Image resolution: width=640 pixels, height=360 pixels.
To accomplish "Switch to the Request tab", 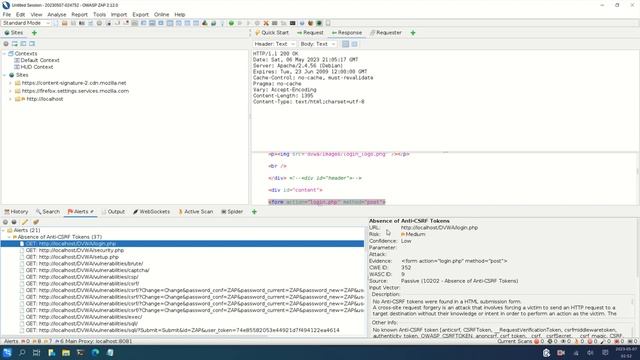I will pos(310,33).
